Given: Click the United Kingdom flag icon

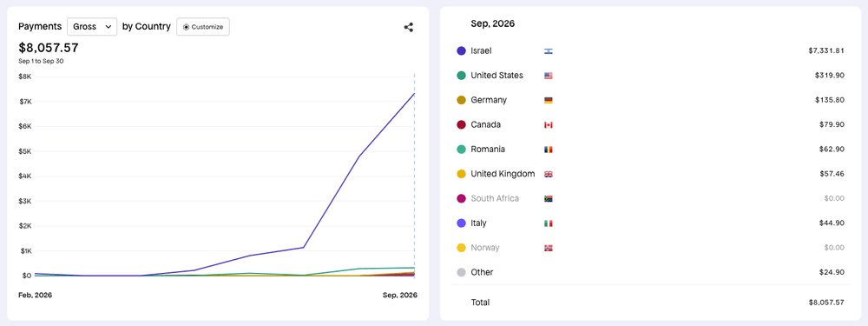Looking at the screenshot, I should [x=549, y=174].
